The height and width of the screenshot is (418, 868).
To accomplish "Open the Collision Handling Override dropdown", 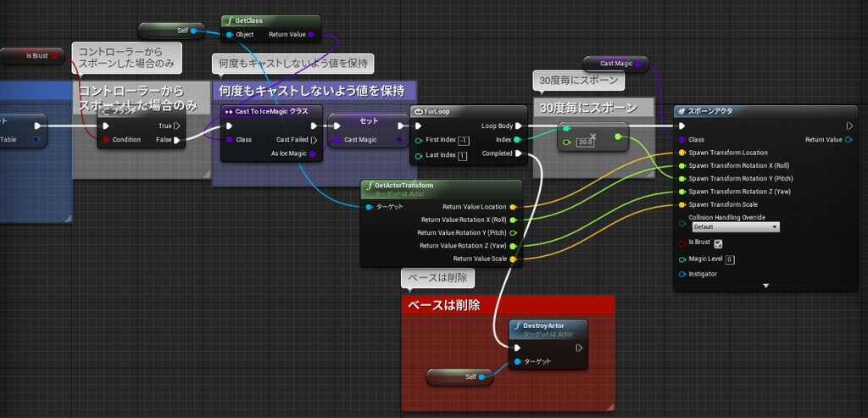I will click(x=735, y=227).
